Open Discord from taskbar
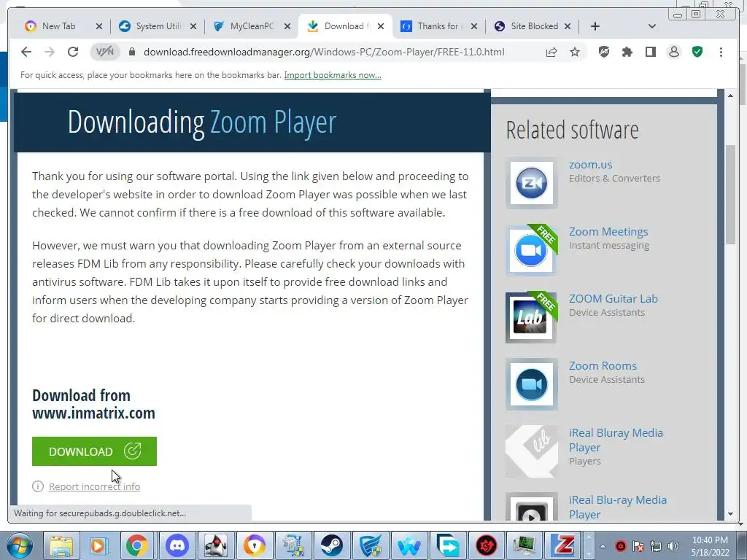Screen dimensions: 747x560 point(177,545)
